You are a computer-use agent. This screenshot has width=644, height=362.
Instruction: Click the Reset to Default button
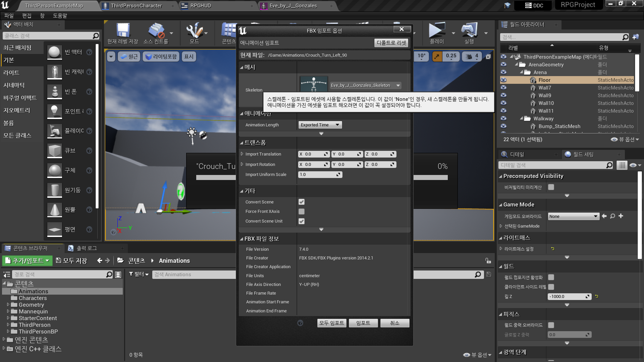pos(391,43)
